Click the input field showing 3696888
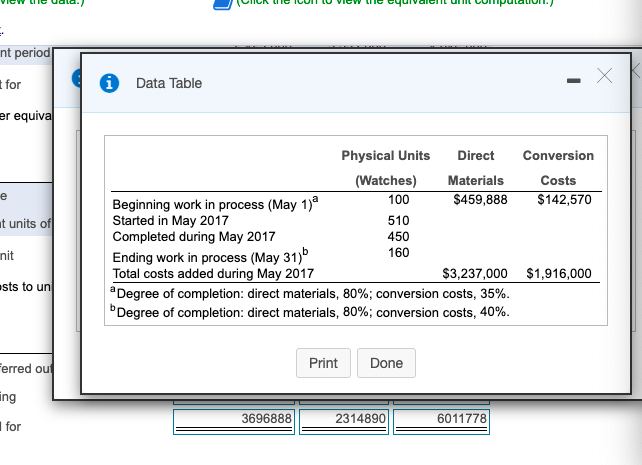This screenshot has width=642, height=465. [x=234, y=422]
